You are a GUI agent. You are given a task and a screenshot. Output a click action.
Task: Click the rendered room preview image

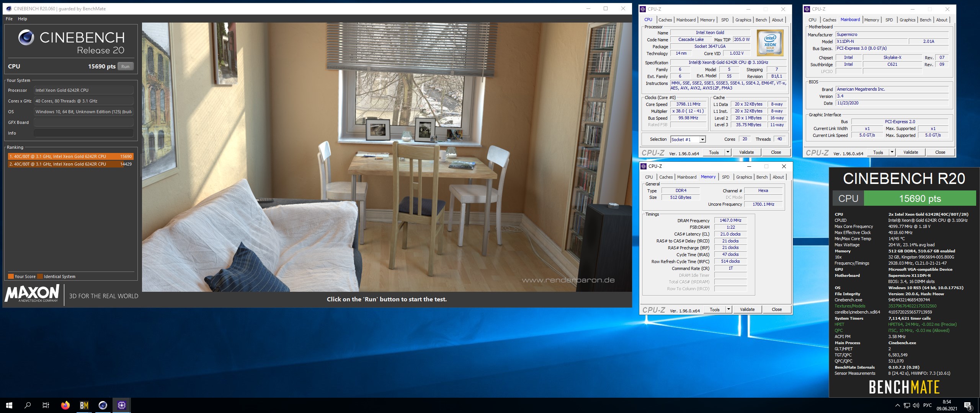387,157
